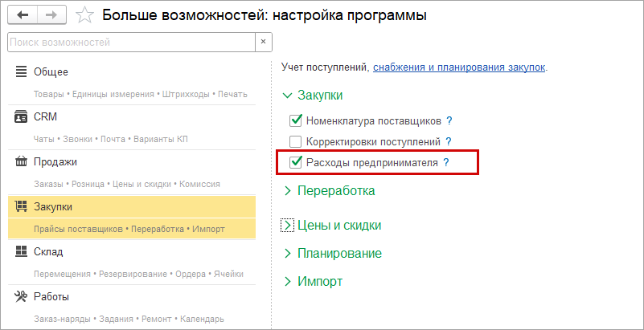Expand the Переработка group
Viewport: 644px width, 330px height.
tap(288, 191)
